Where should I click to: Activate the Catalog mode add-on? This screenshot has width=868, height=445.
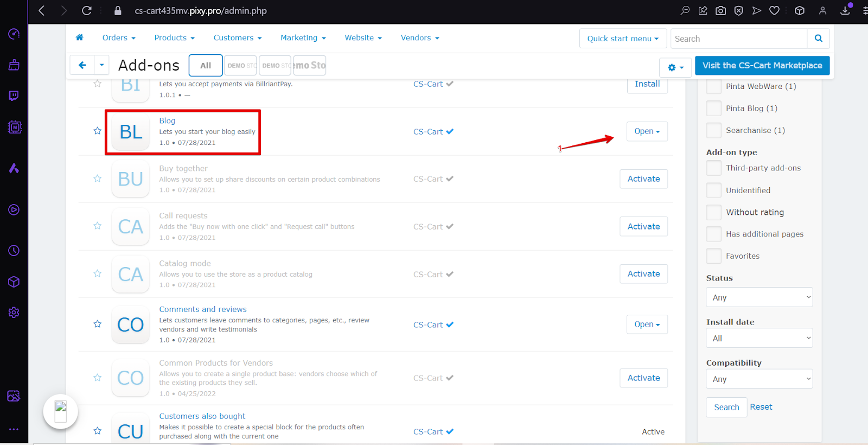tap(643, 274)
